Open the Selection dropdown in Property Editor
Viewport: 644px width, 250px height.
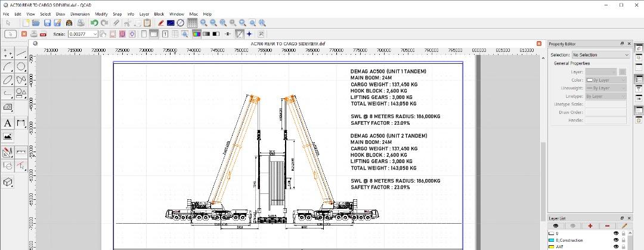(x=600, y=55)
